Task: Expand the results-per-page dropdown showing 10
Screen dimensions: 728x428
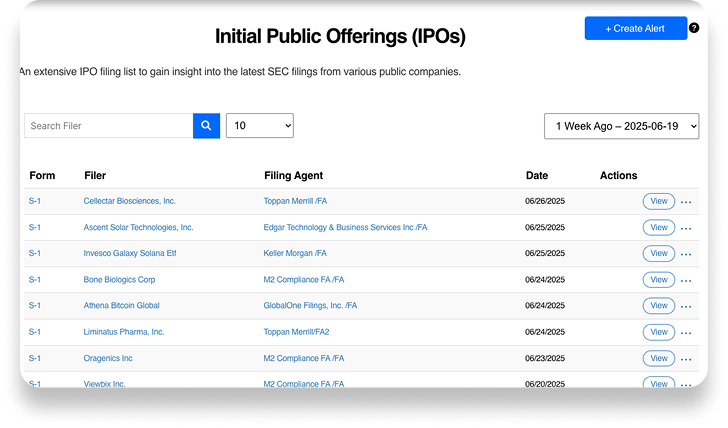Action: click(x=260, y=126)
